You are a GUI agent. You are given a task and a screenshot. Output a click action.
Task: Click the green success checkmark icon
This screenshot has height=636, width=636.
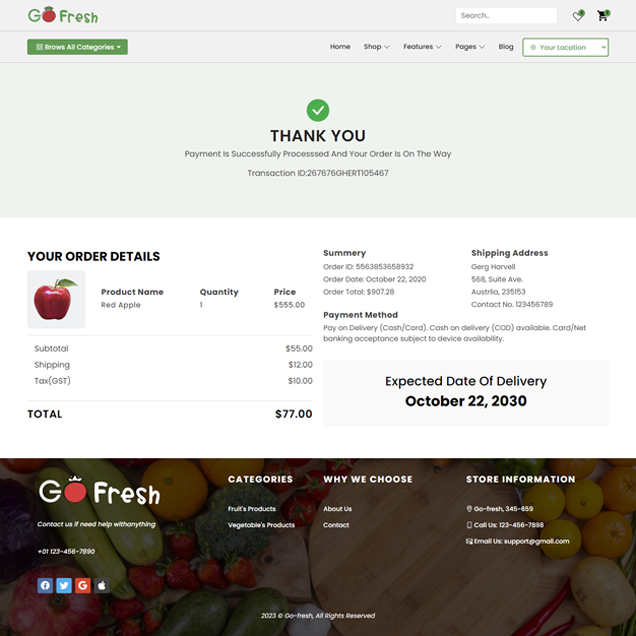[318, 110]
